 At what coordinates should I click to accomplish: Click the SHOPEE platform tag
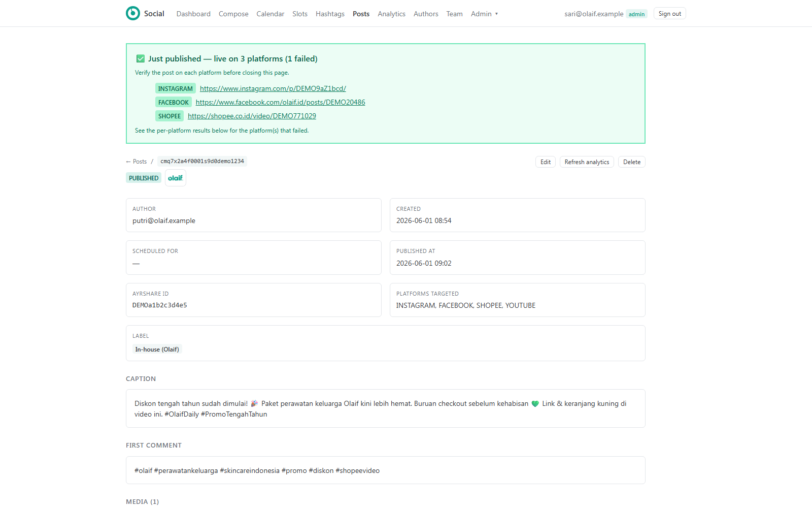170,116
